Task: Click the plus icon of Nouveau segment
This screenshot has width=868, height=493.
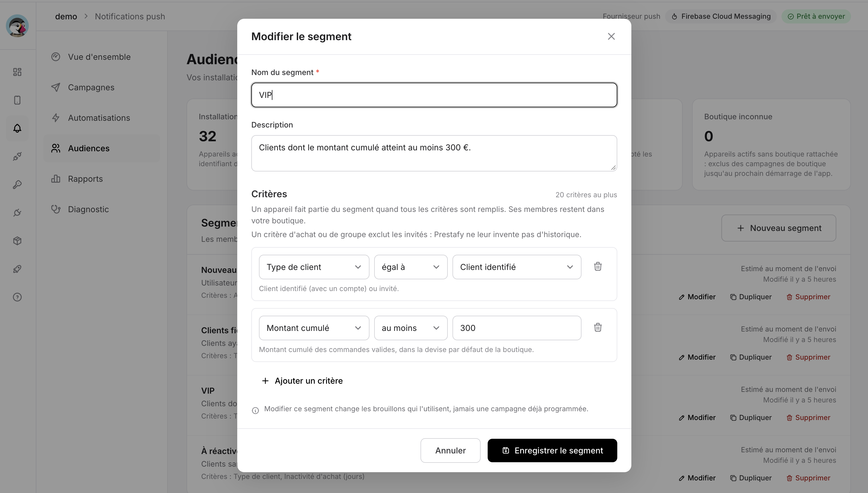Action: tap(741, 228)
